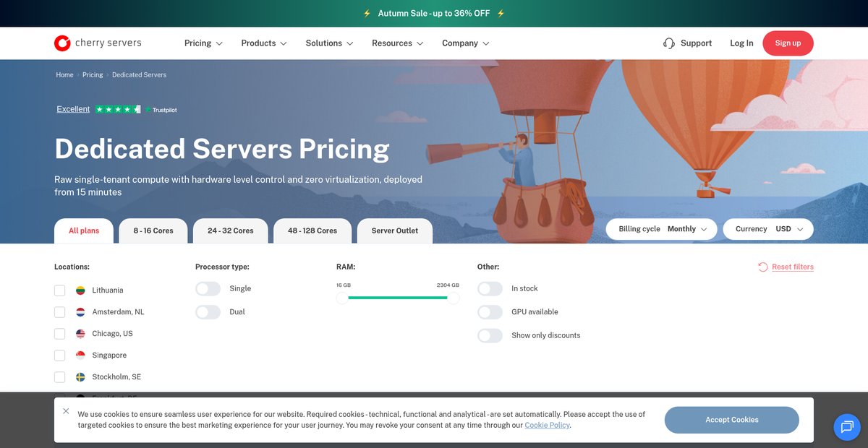Check the Chicago, US checkbox
This screenshot has height=448, width=868.
[59, 334]
